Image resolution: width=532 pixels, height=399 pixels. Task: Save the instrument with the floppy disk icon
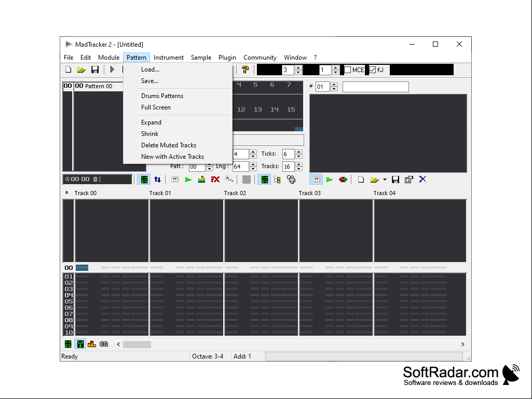tap(395, 180)
